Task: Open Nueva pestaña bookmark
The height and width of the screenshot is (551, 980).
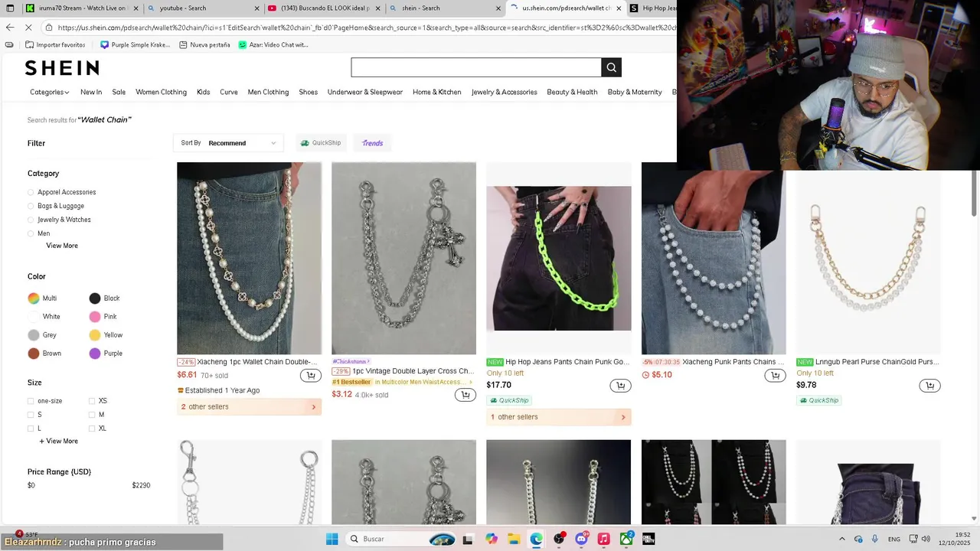Action: click(x=204, y=45)
